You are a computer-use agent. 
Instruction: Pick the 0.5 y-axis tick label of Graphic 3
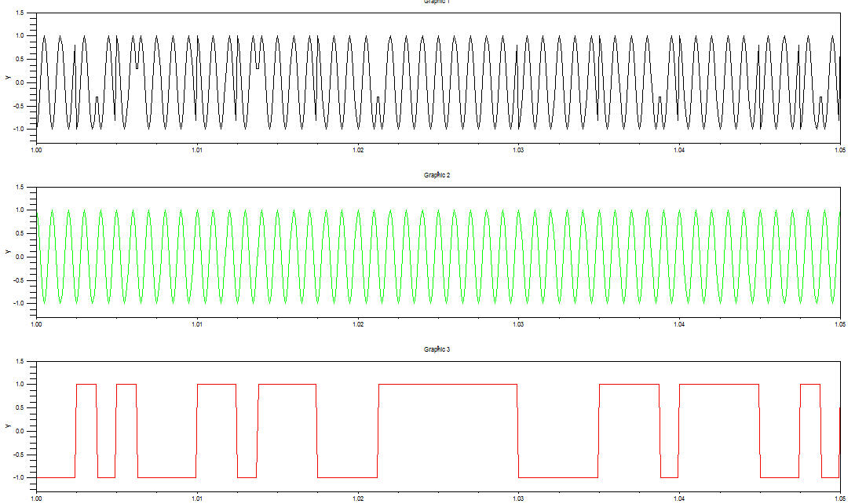(20, 408)
